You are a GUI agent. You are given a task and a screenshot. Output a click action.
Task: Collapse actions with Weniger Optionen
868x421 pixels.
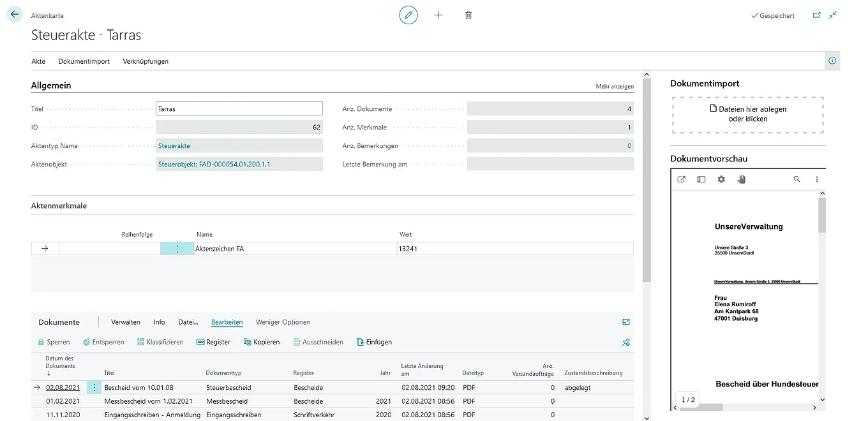point(283,322)
